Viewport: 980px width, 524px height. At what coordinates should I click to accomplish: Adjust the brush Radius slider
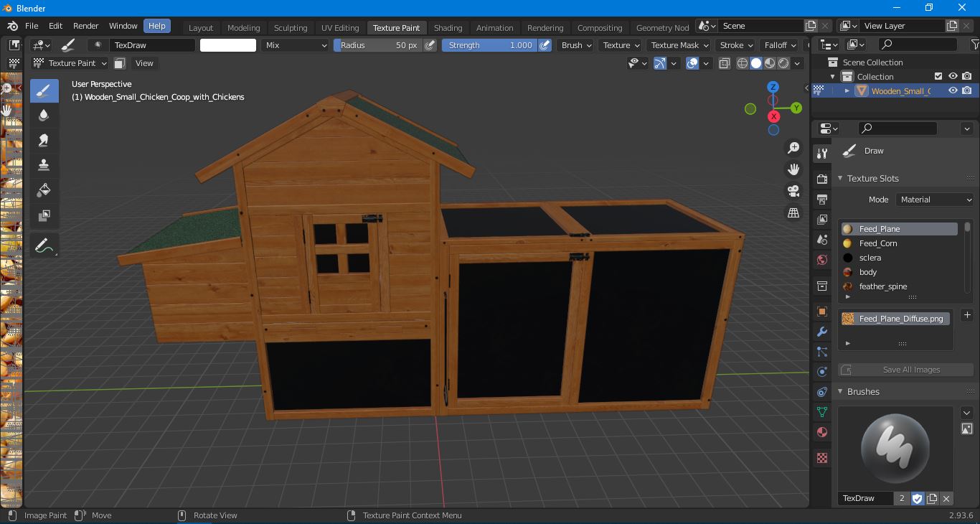tap(378, 45)
